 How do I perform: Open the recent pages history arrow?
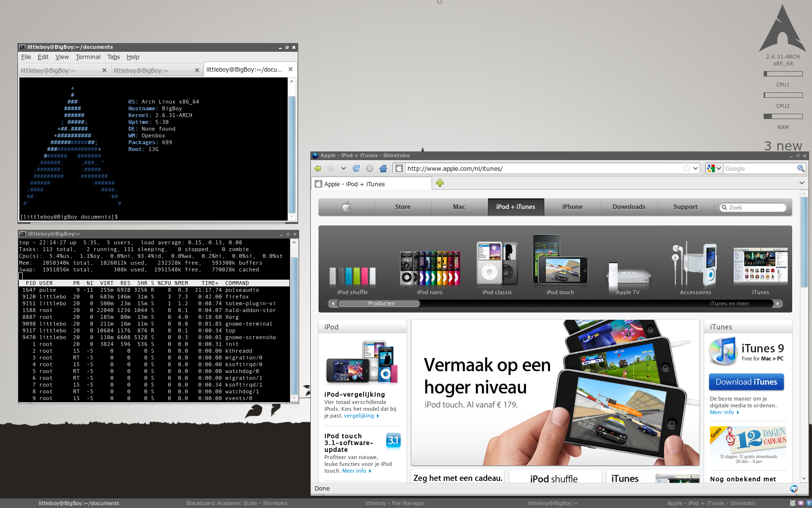click(344, 168)
